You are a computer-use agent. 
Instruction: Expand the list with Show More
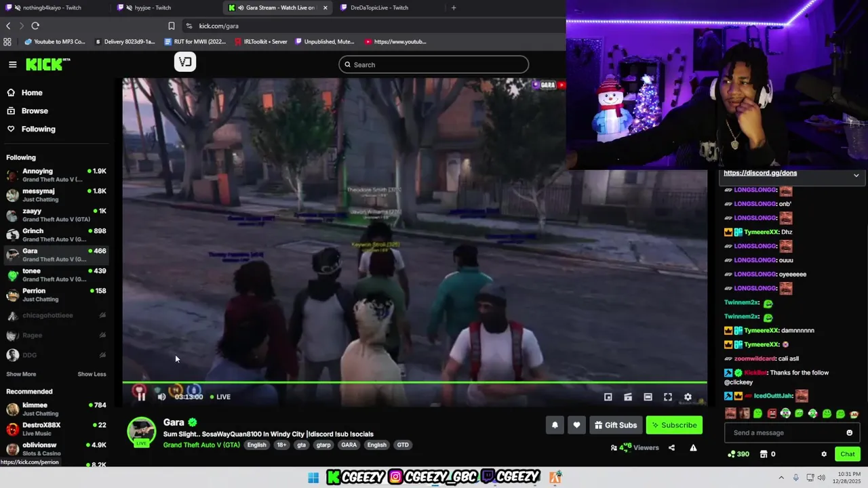click(21, 374)
